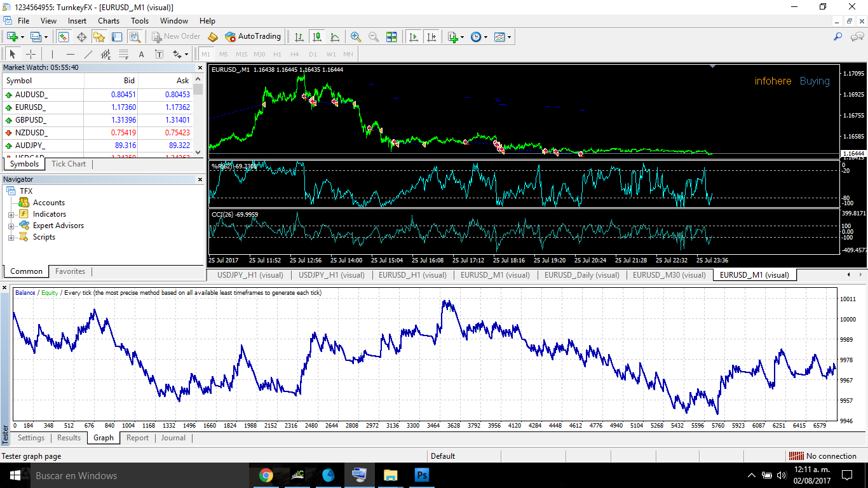Switch to line chart icon
The image size is (868, 488).
(334, 37)
